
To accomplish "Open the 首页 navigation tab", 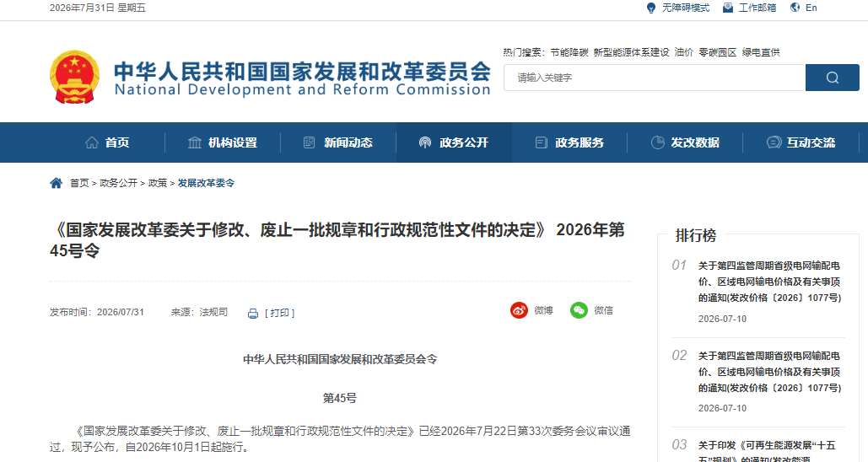I will click(107, 142).
